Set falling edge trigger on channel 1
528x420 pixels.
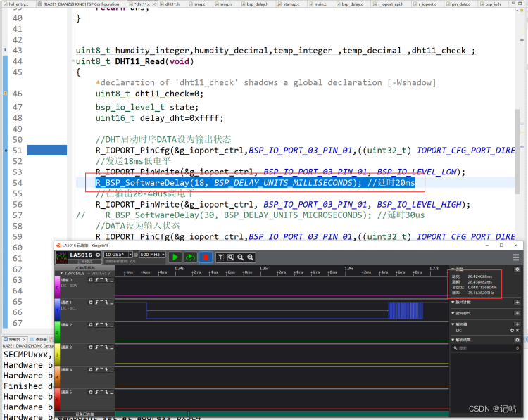(x=106, y=303)
